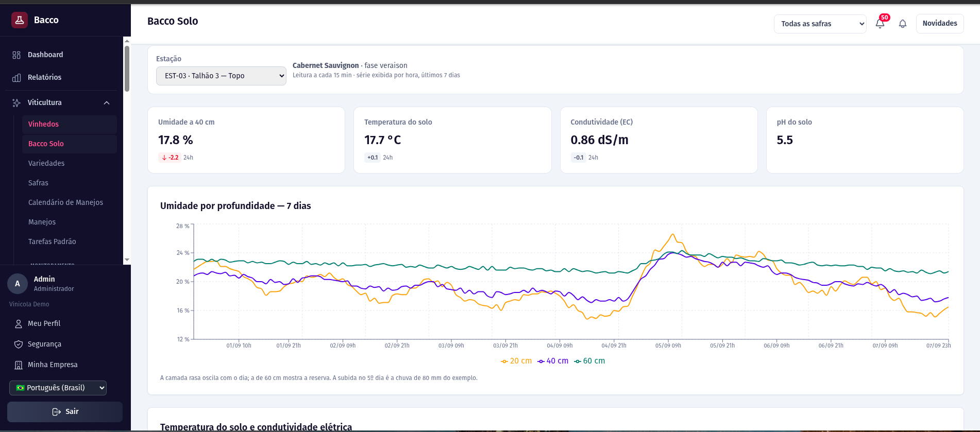The image size is (980, 432).
Task: Toggle the 20 cm legend series
Action: [516, 361]
